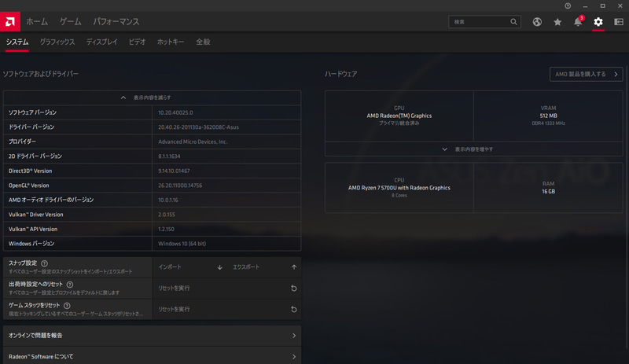Show help for スナップ設定
The image size is (629, 364).
(45, 263)
